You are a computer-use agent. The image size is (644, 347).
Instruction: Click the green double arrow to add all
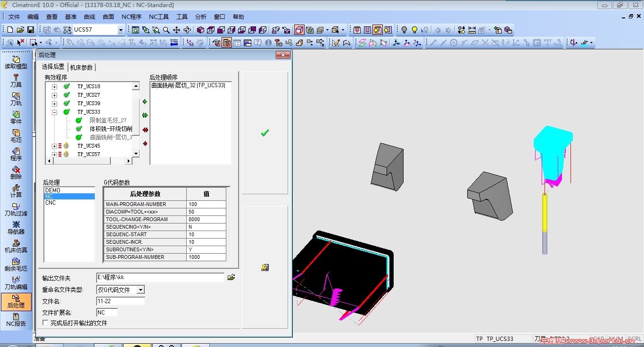[x=145, y=115]
